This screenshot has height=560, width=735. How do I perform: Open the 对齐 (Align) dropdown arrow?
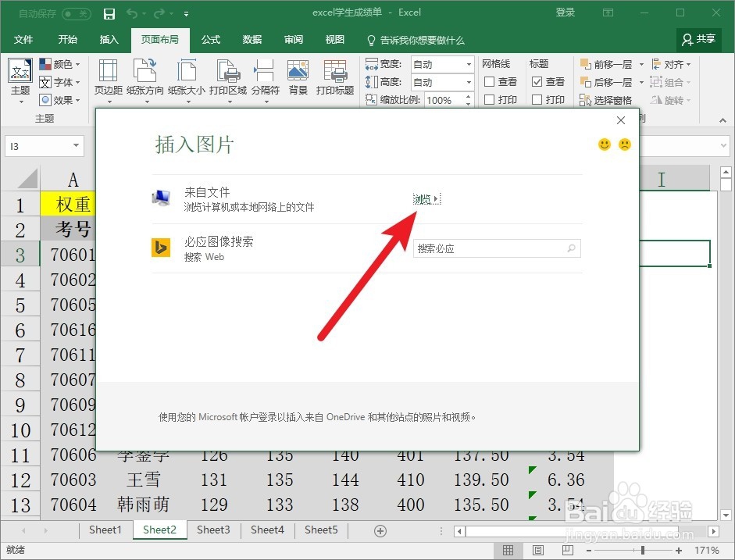687,64
